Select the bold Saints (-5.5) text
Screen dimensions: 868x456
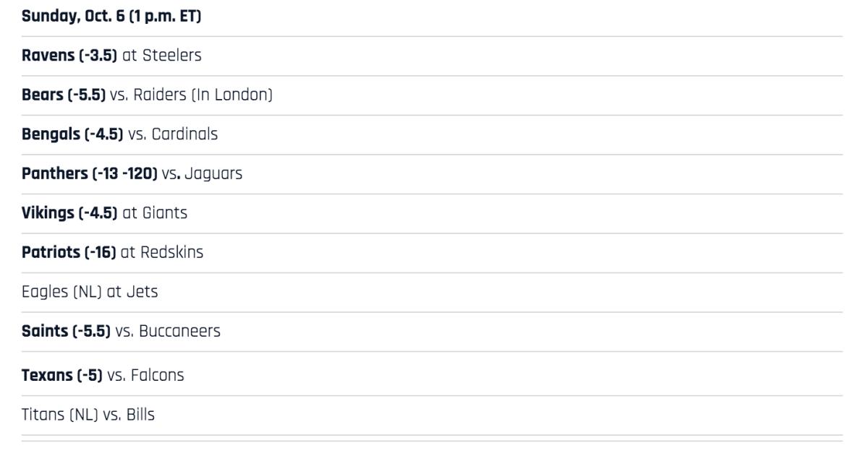click(x=66, y=331)
